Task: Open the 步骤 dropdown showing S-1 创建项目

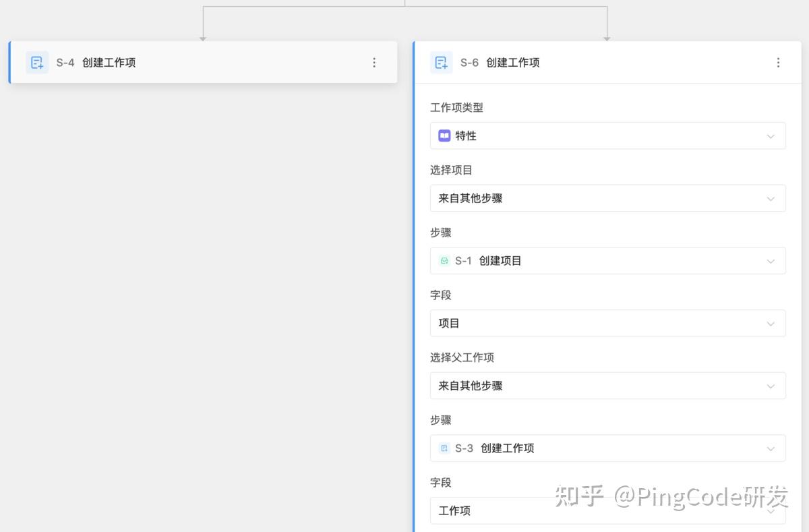Action: pos(607,261)
